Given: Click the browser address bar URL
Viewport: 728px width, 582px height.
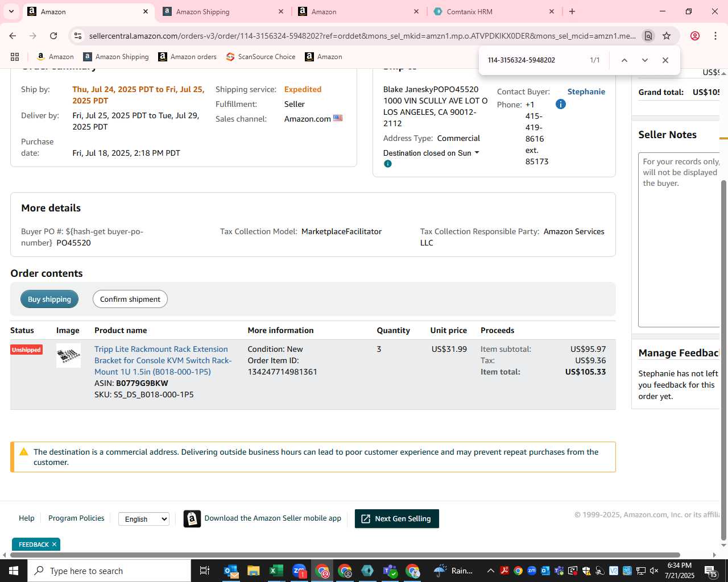Looking at the screenshot, I should pyautogui.click(x=362, y=36).
